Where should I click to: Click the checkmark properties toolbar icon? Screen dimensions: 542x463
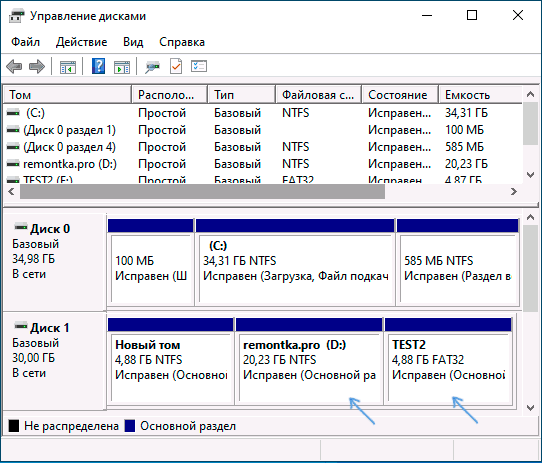click(x=176, y=66)
